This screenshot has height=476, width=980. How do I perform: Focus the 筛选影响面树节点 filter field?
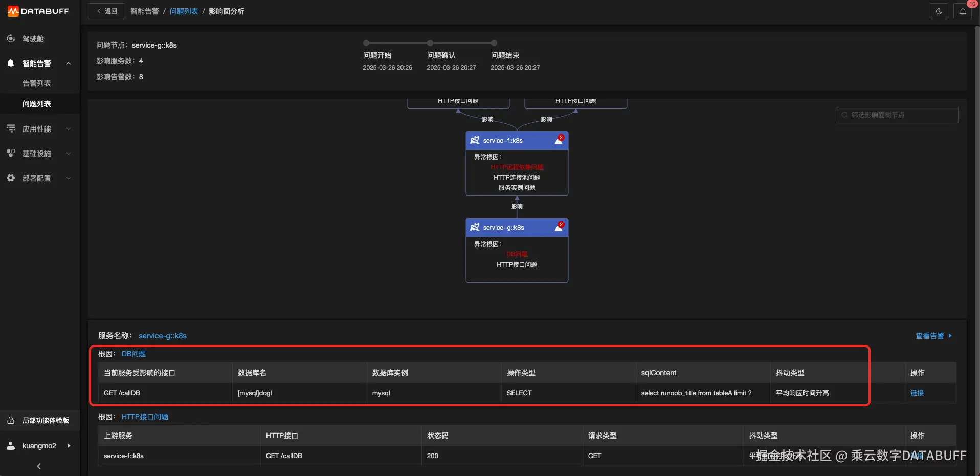pyautogui.click(x=897, y=115)
